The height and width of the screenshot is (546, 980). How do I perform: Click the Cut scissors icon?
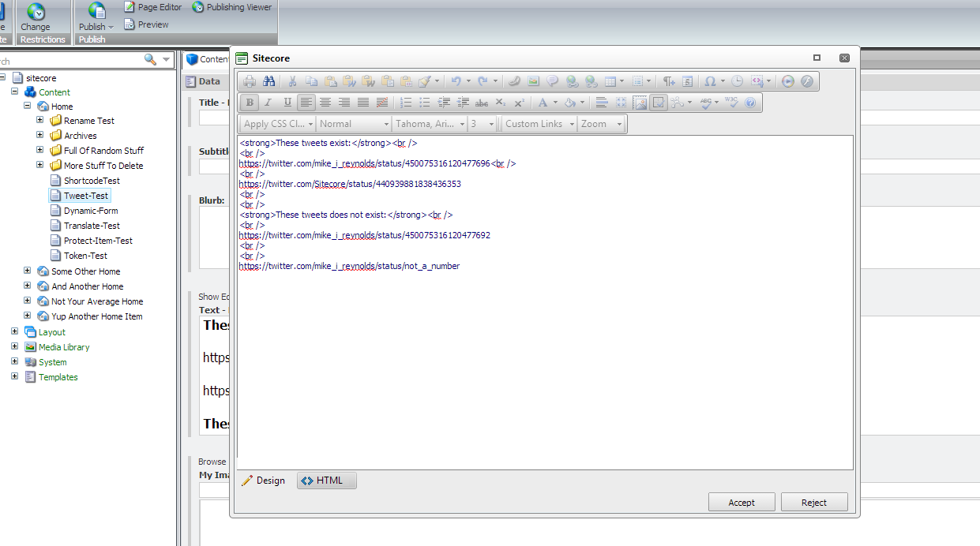tap(292, 81)
